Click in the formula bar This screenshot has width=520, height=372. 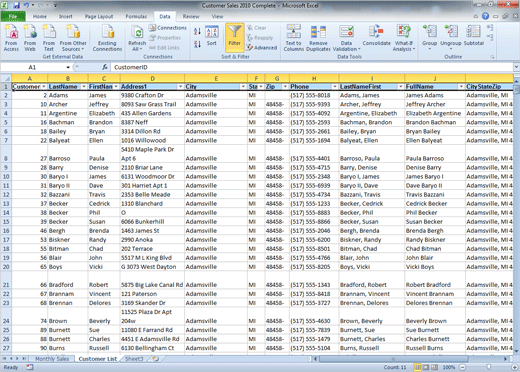[x=311, y=67]
